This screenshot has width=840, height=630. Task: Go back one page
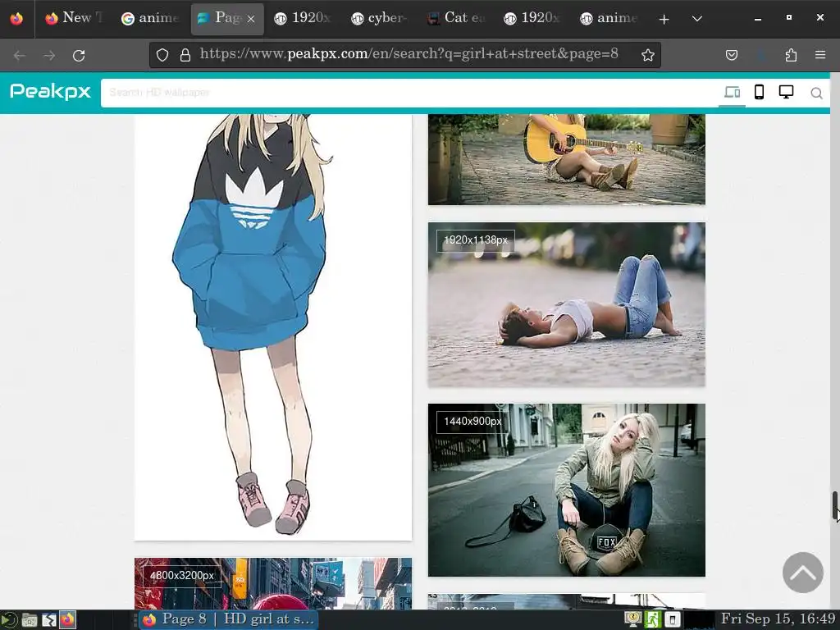(x=20, y=55)
